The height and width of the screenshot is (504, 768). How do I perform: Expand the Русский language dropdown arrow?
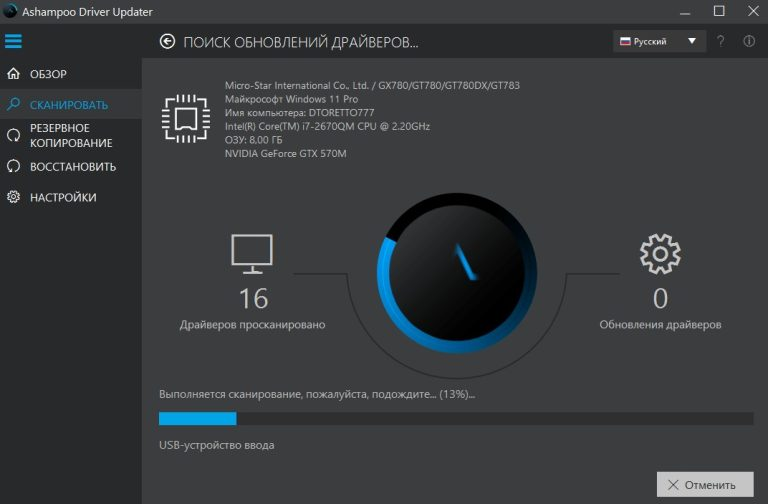coord(692,41)
